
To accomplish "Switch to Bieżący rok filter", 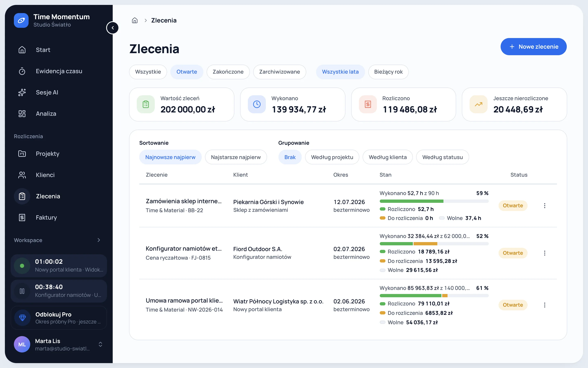I will coord(388,72).
